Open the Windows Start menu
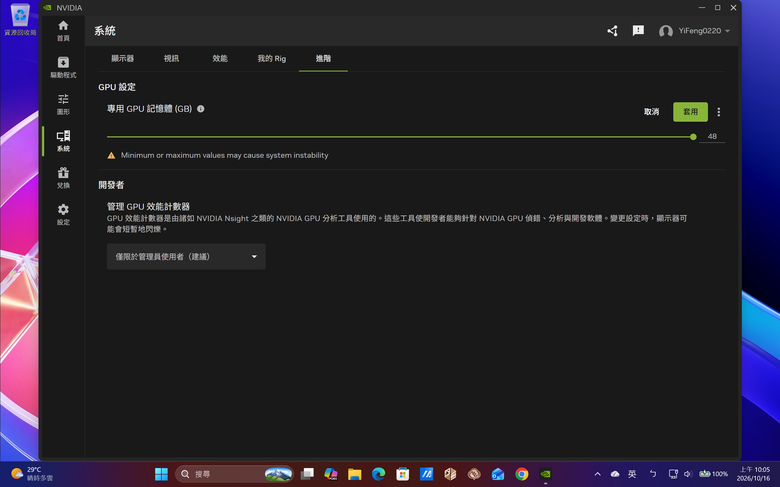Image resolution: width=780 pixels, height=487 pixels. (x=161, y=474)
